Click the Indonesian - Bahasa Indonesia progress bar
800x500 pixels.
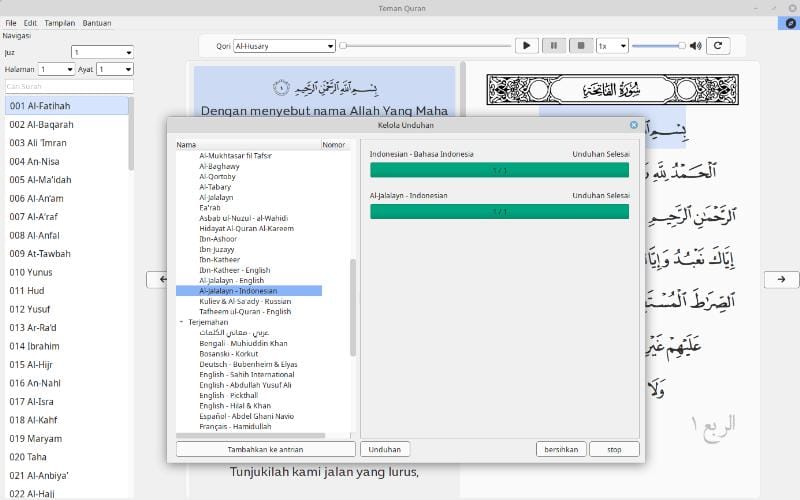point(499,170)
